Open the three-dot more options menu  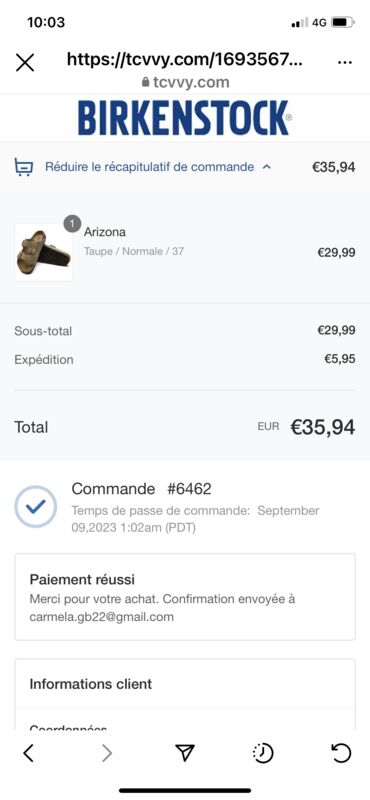click(346, 62)
